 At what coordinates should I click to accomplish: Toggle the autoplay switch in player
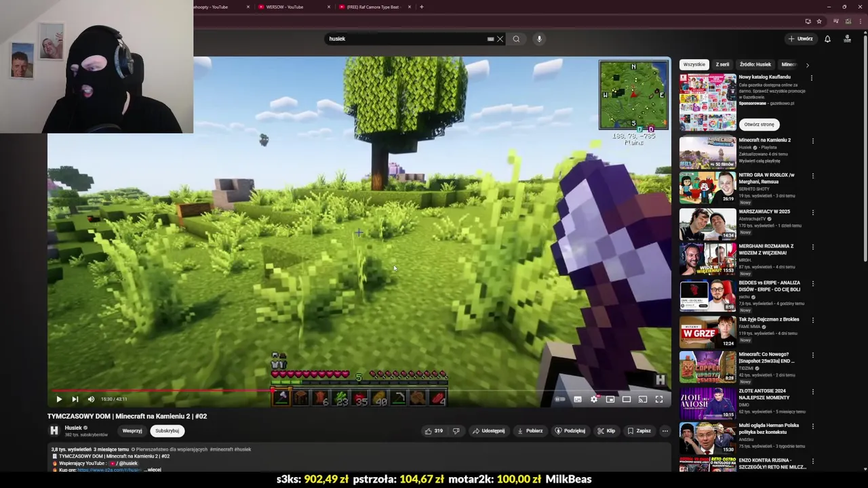[x=560, y=399]
